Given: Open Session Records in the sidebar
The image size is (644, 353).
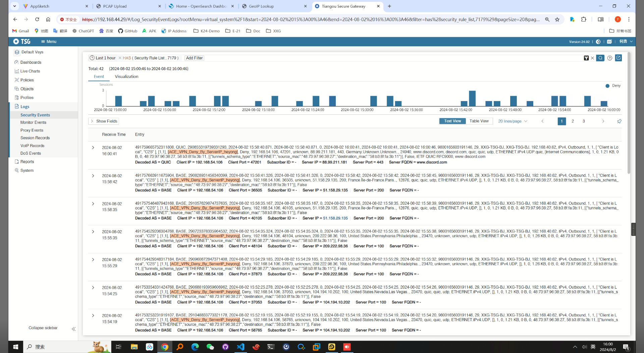Looking at the screenshot, I should 35,138.
